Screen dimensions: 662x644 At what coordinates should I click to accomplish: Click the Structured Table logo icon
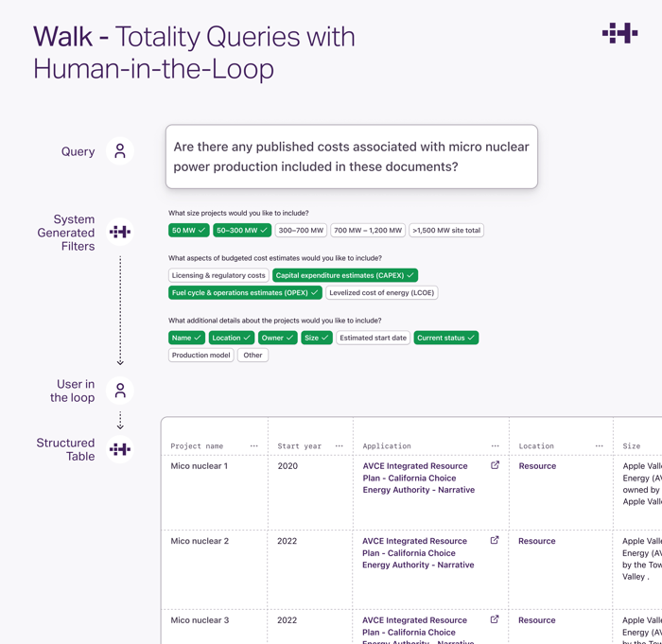[x=120, y=449]
